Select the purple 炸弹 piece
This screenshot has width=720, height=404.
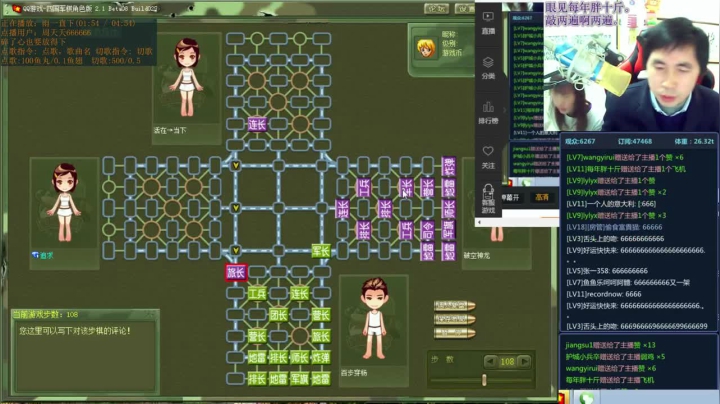[x=449, y=166]
